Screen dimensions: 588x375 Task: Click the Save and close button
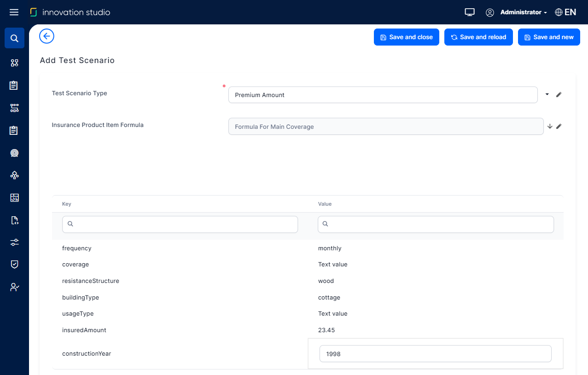click(406, 37)
